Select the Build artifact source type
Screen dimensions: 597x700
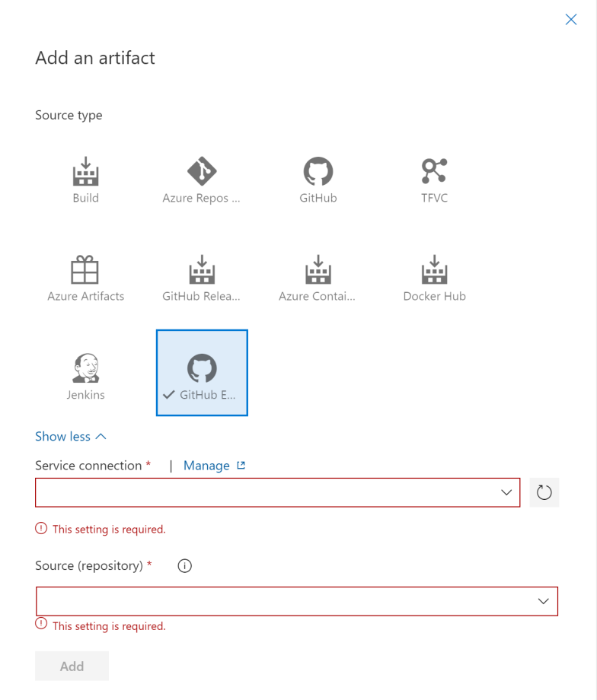coord(85,179)
